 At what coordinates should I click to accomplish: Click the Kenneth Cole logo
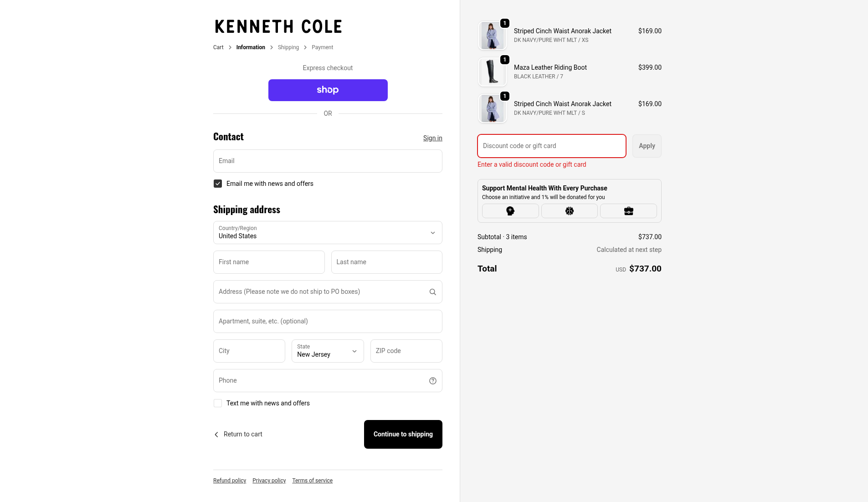pos(278,26)
